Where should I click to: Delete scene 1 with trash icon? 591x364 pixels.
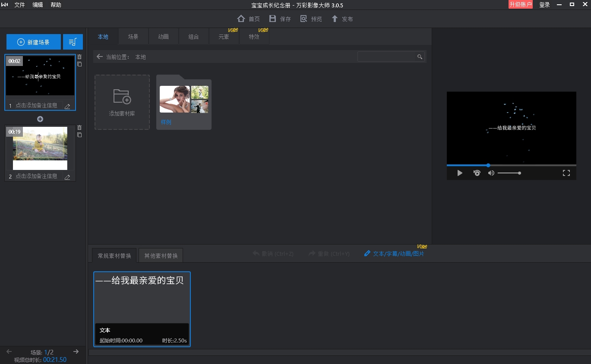79,57
